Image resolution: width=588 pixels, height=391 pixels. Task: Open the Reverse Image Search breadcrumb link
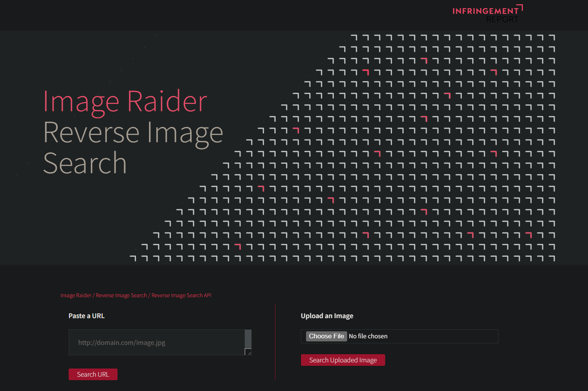tap(121, 295)
